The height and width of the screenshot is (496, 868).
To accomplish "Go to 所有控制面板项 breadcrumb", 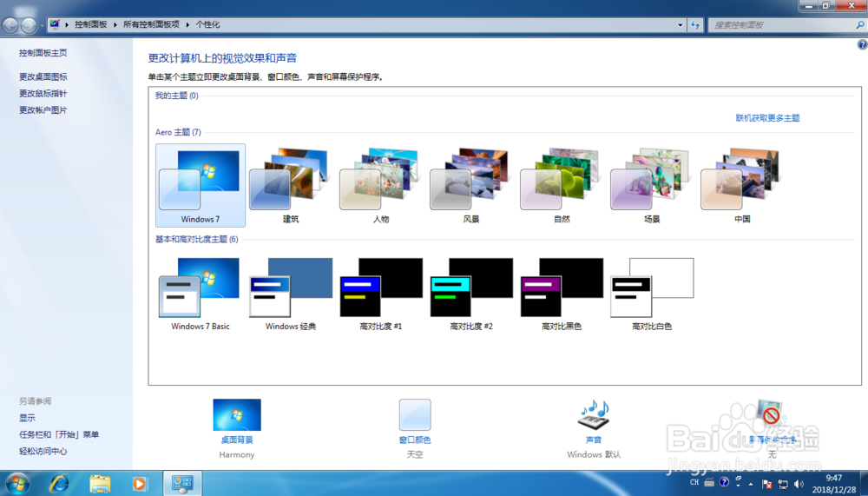I will click(x=151, y=24).
